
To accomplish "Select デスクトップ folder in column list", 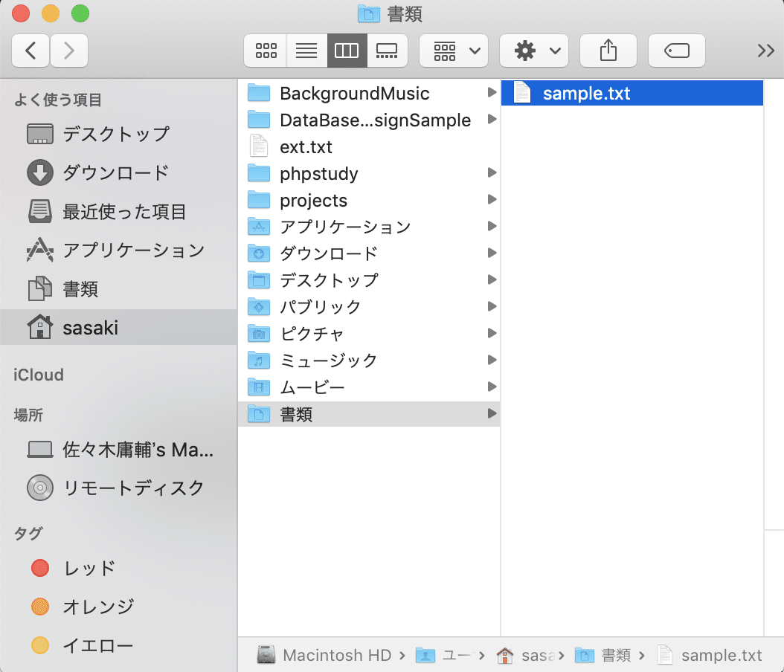I will pos(369,280).
